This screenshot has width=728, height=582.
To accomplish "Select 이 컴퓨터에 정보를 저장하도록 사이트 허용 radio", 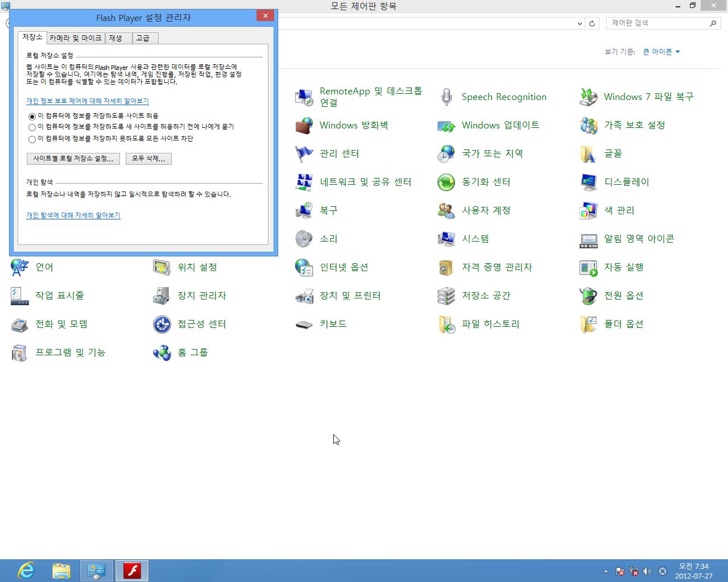I will tap(32, 117).
